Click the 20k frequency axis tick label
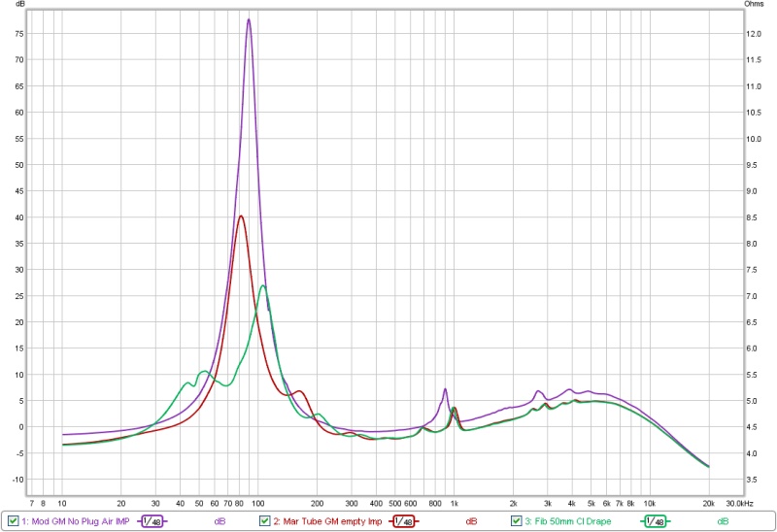This screenshot has height=532, width=777. (709, 503)
